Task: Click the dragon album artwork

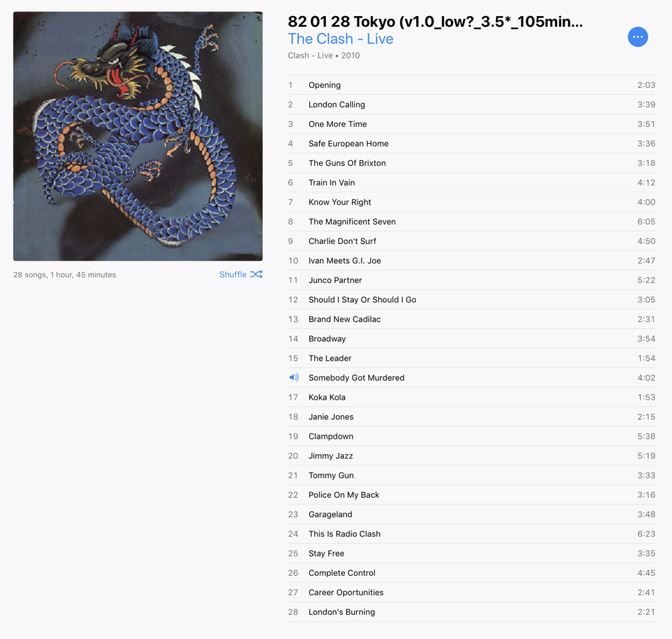Action: (x=138, y=136)
